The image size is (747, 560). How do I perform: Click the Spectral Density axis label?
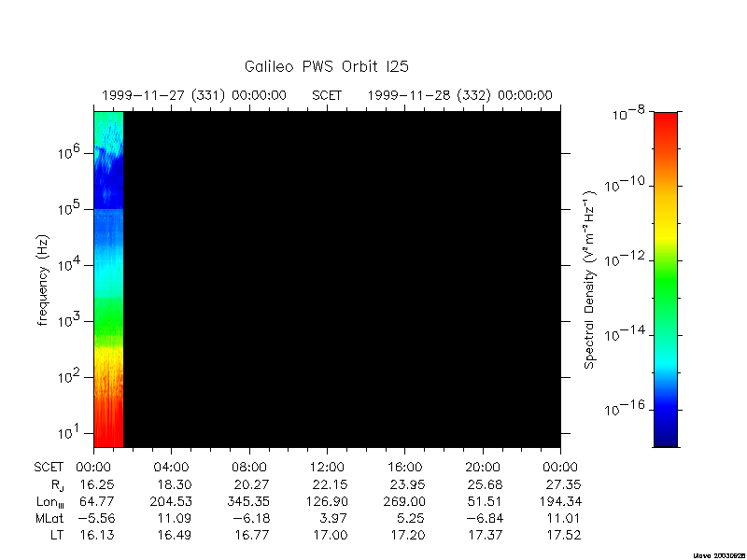[x=590, y=280]
